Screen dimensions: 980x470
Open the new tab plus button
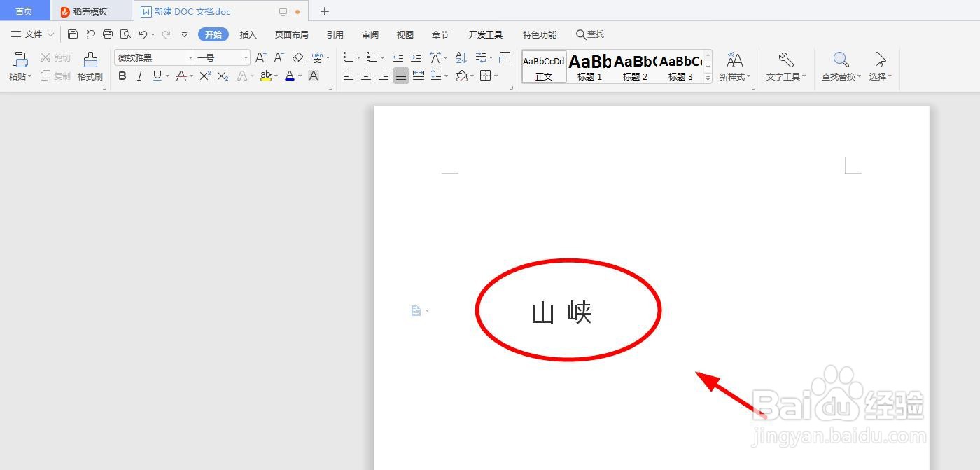[324, 11]
